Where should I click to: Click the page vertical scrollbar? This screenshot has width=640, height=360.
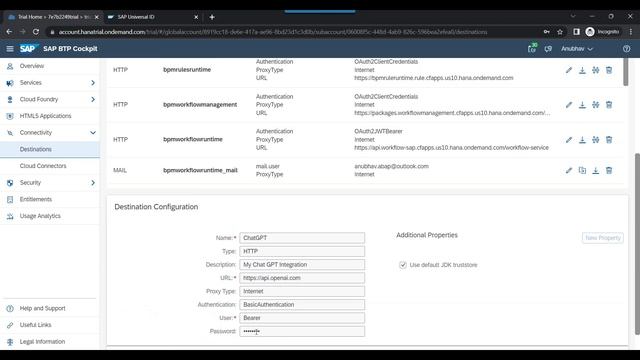[637, 244]
